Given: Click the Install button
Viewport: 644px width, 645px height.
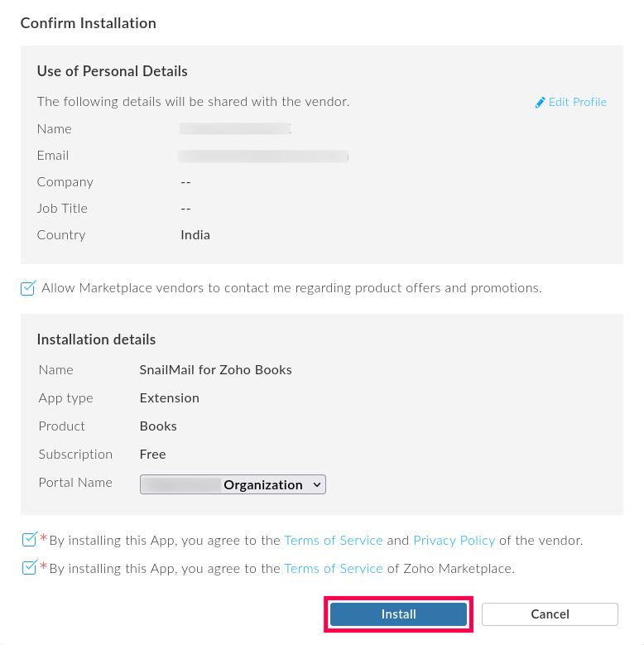Looking at the screenshot, I should [398, 614].
